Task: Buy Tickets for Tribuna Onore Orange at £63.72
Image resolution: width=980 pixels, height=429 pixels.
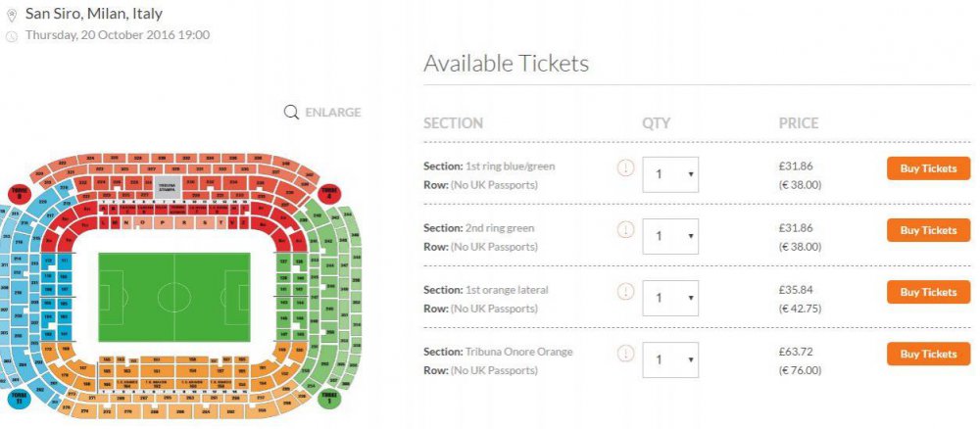Action: [x=928, y=354]
